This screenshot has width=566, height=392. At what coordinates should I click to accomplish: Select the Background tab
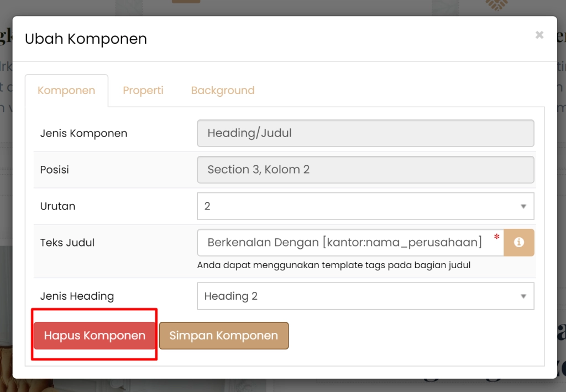pyautogui.click(x=223, y=91)
